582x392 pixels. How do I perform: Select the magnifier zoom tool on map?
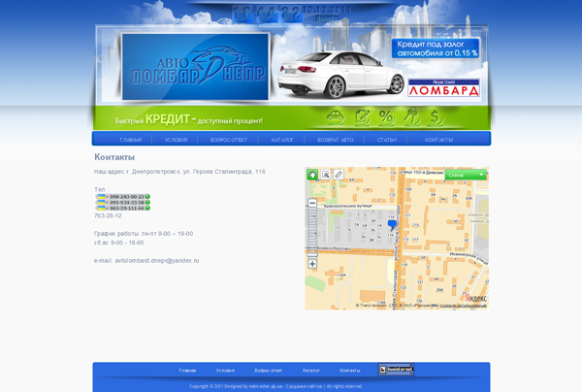[x=326, y=175]
